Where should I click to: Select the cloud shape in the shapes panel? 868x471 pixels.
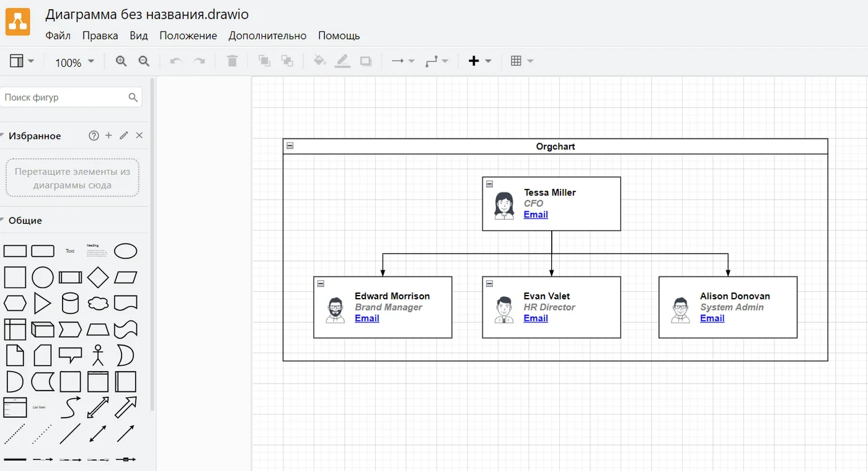pyautogui.click(x=98, y=303)
